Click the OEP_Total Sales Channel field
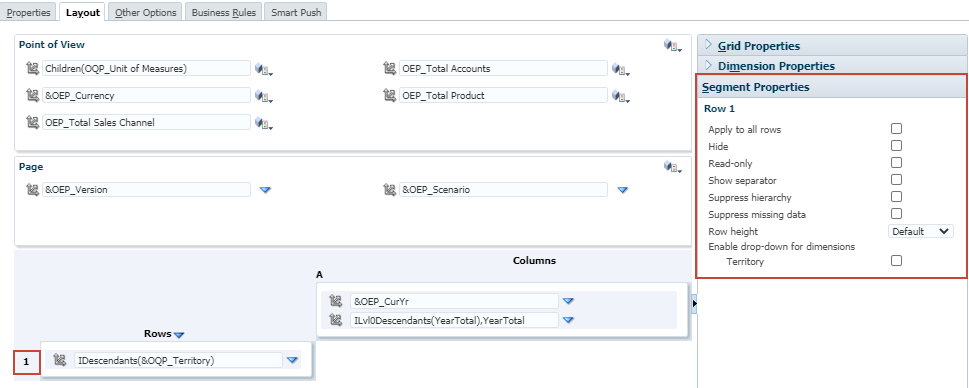Viewport: 969px width, 388px height. pyautogui.click(x=146, y=122)
